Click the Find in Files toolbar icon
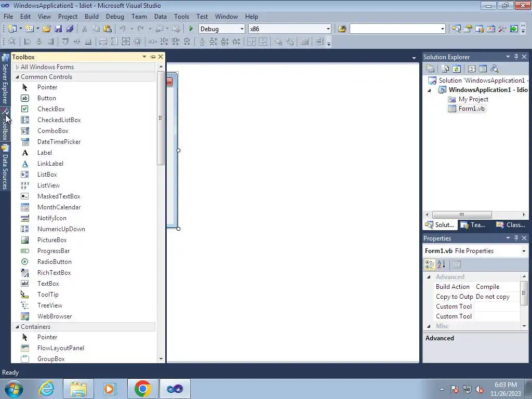Viewport: 532px width, 399px height. pyautogui.click(x=342, y=29)
